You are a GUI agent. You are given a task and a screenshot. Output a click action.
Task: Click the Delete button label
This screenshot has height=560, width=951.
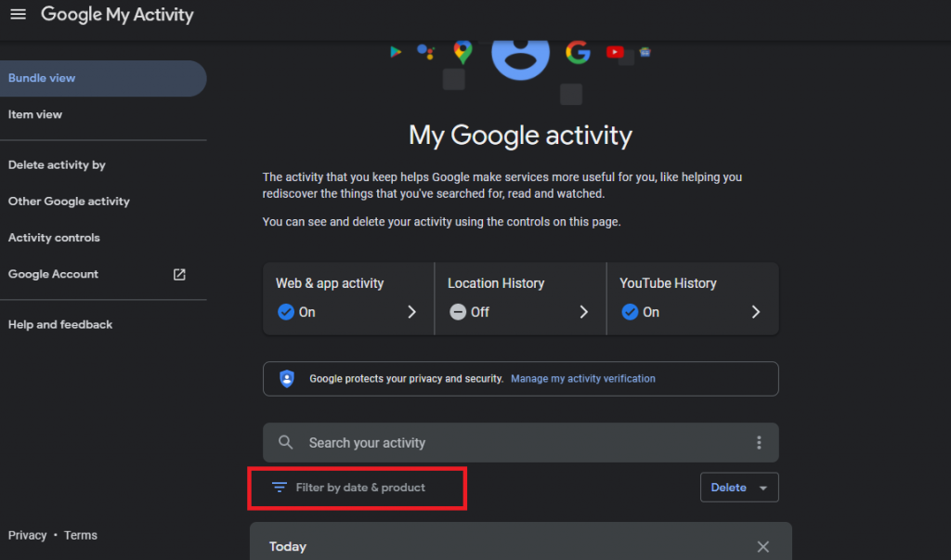click(x=728, y=488)
